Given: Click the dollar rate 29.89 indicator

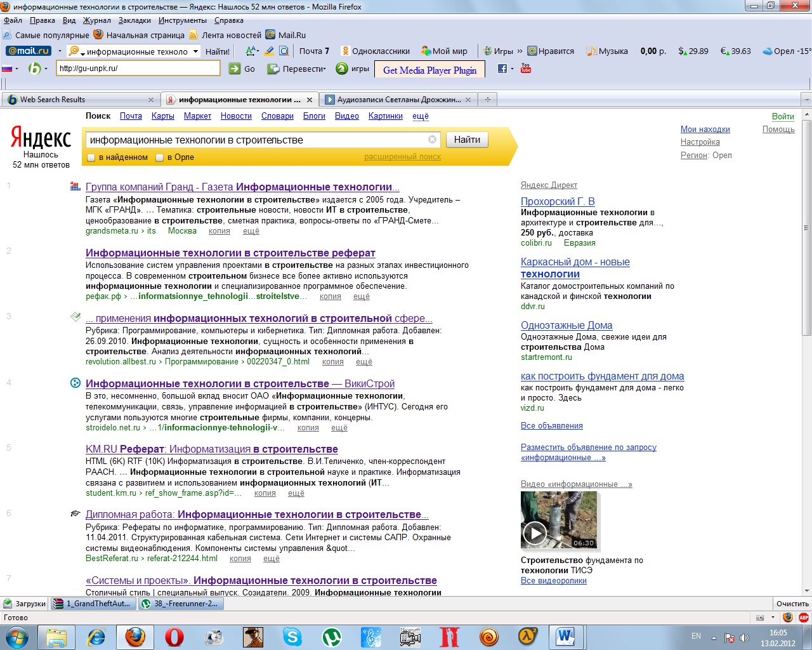Looking at the screenshot, I should tap(693, 51).
